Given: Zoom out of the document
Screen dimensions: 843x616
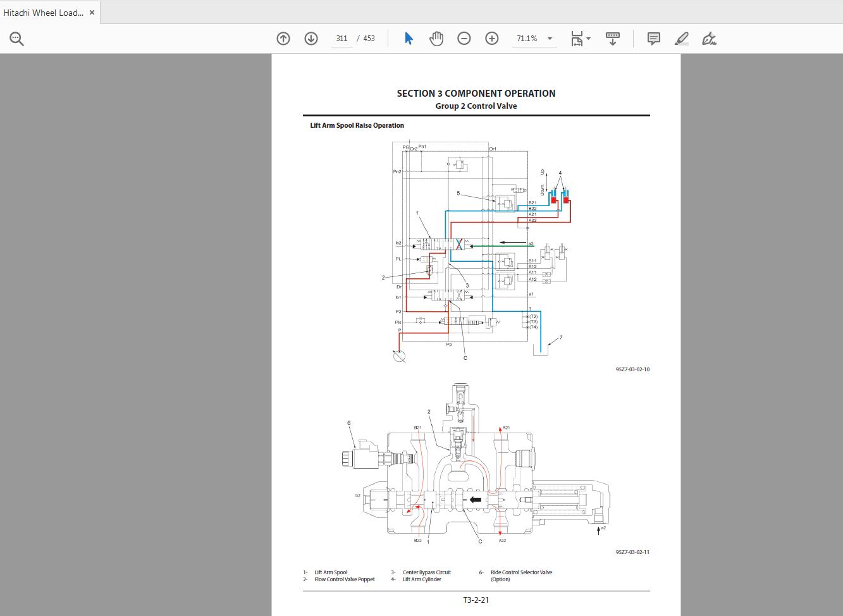Looking at the screenshot, I should (464, 38).
